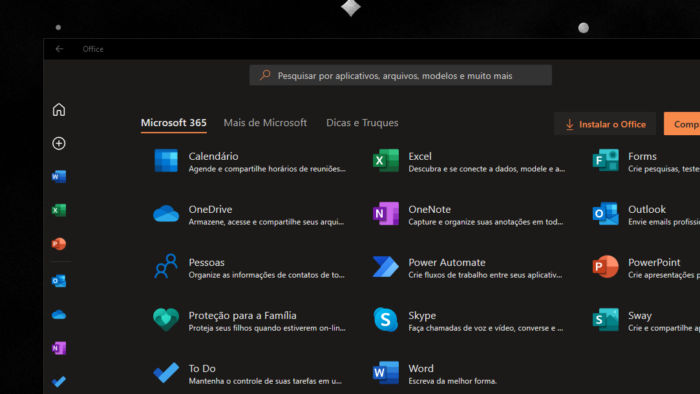Click 'Proteja seus filhos quando estiverem on-lin...' text
This screenshot has width=700, height=394.
(267, 328)
